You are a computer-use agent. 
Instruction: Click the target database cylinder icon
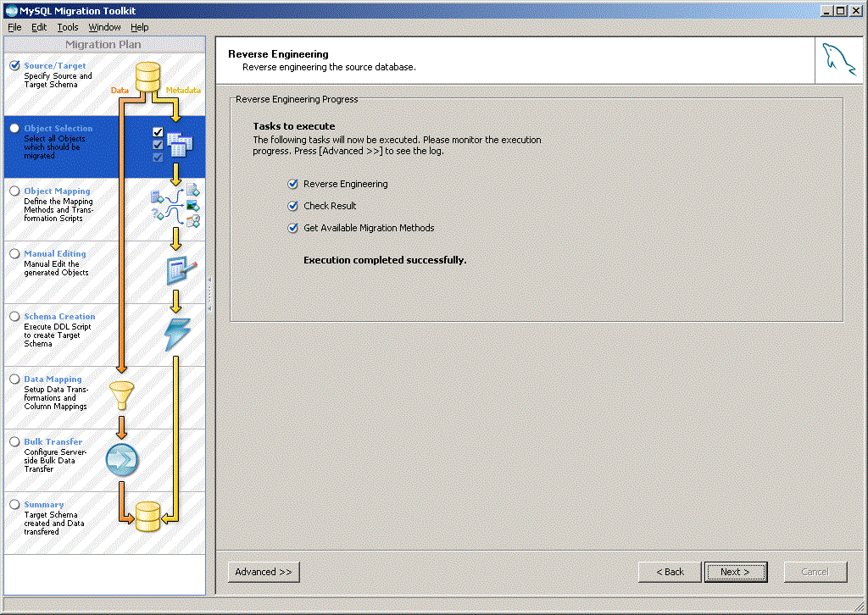[x=147, y=516]
